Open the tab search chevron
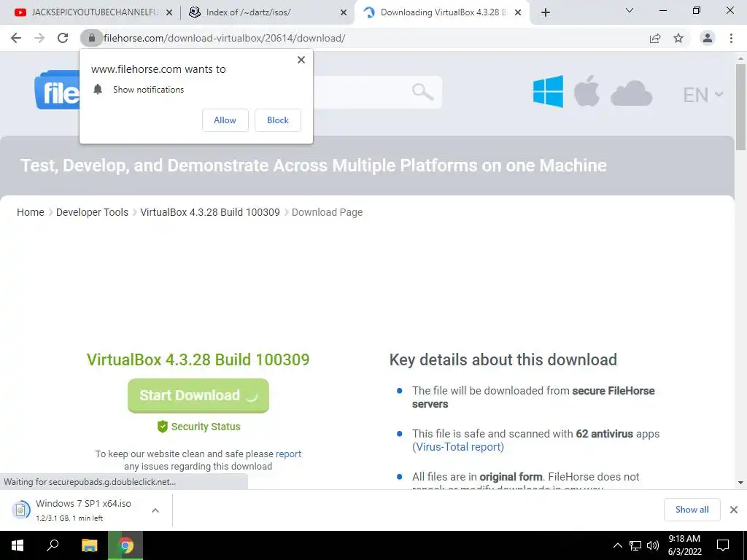Image resolution: width=747 pixels, height=560 pixels. pyautogui.click(x=630, y=10)
